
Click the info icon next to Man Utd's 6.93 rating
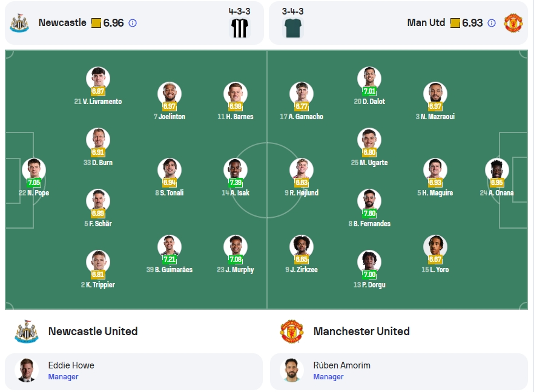[492, 23]
